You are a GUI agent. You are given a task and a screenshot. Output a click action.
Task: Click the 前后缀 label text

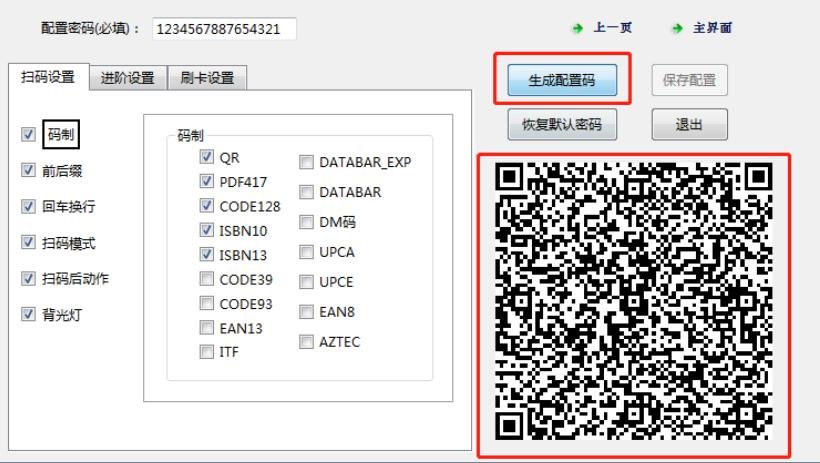pos(62,171)
